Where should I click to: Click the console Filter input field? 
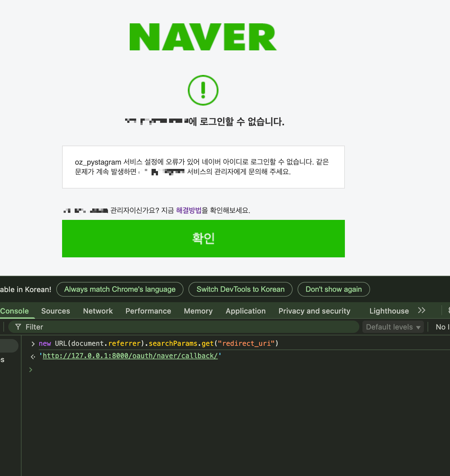184,327
